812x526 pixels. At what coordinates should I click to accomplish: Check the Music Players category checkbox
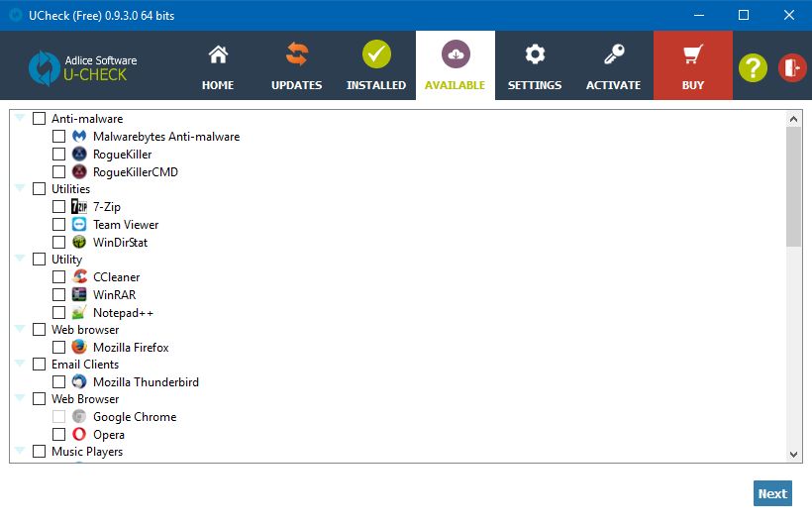pos(39,452)
